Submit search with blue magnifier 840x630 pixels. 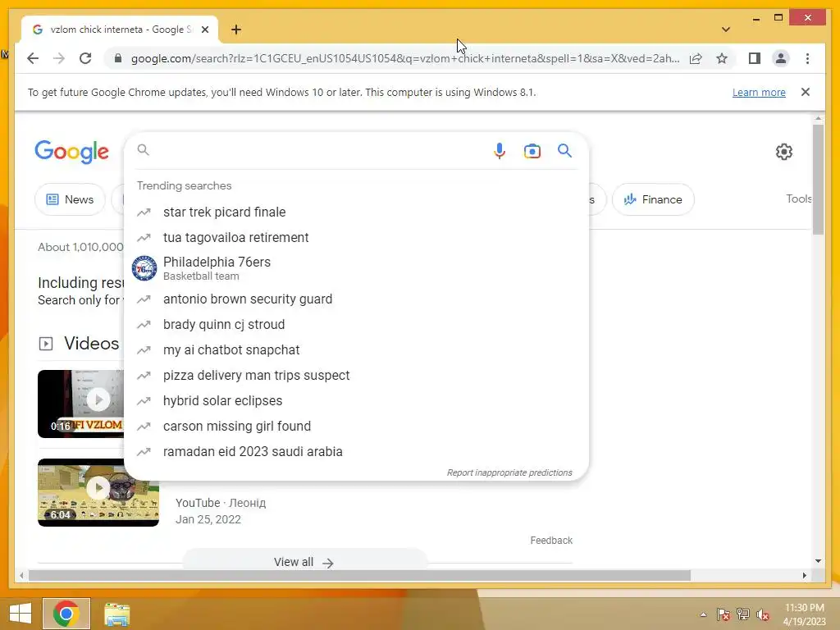click(x=564, y=151)
